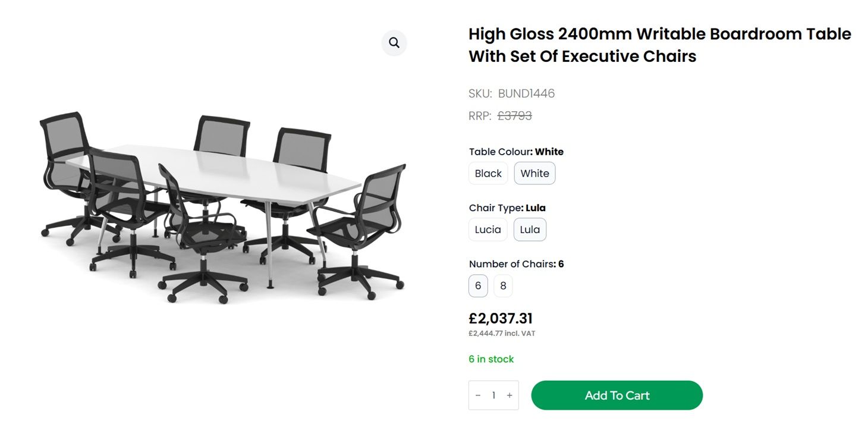Decrease quantity with minus button
Screen dimensions: 868x430
478,396
